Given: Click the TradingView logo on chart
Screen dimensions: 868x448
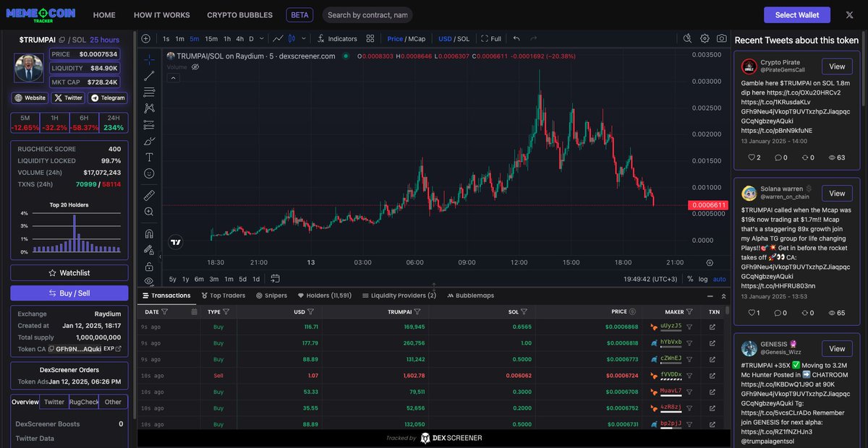Looking at the screenshot, I should point(176,242).
